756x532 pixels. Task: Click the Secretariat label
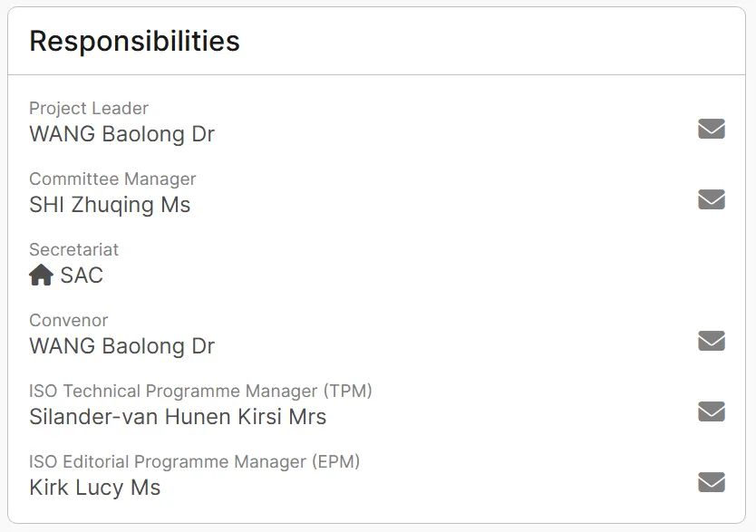click(73, 249)
